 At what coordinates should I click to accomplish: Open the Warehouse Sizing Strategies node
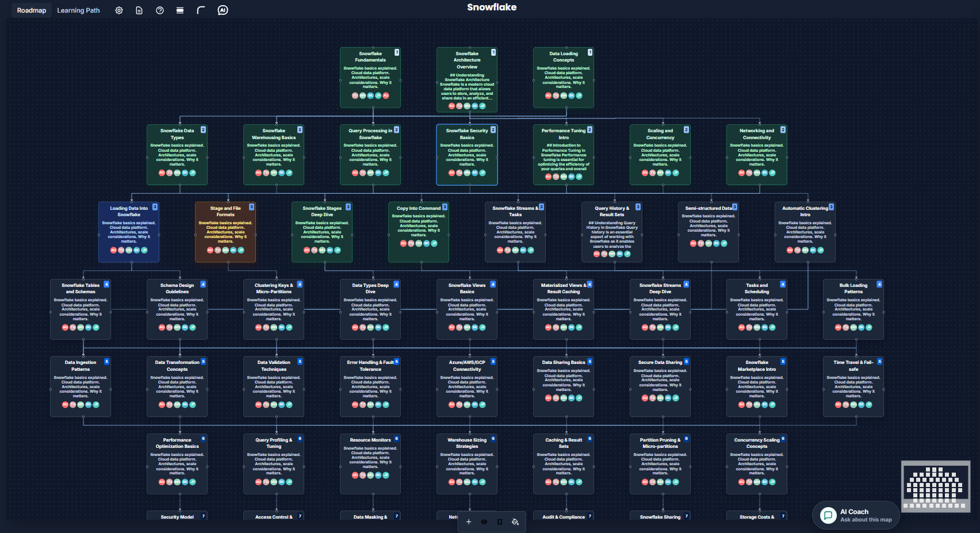pos(467,464)
